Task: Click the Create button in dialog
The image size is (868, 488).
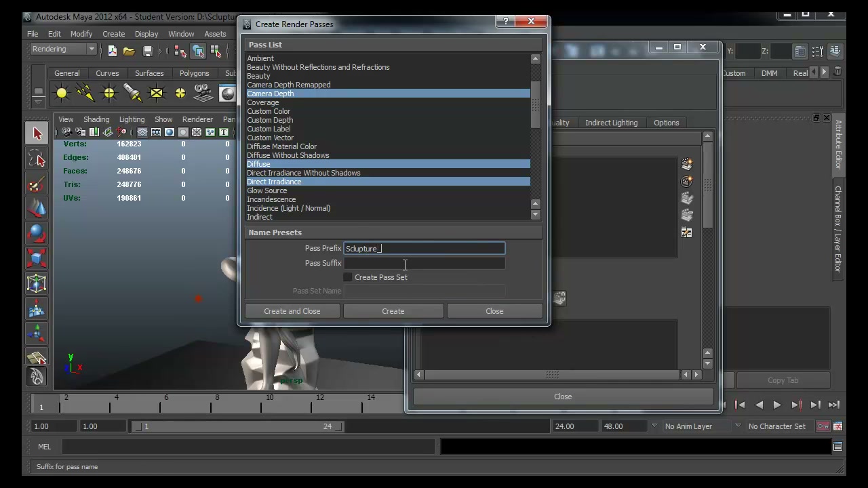Action: click(x=393, y=311)
